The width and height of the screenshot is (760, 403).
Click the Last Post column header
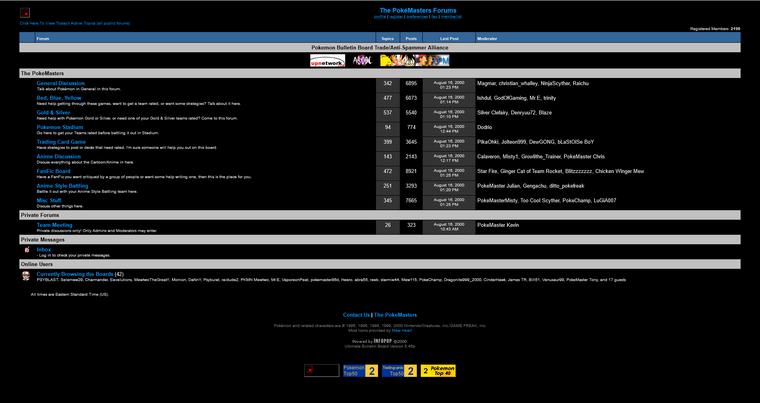click(x=449, y=38)
